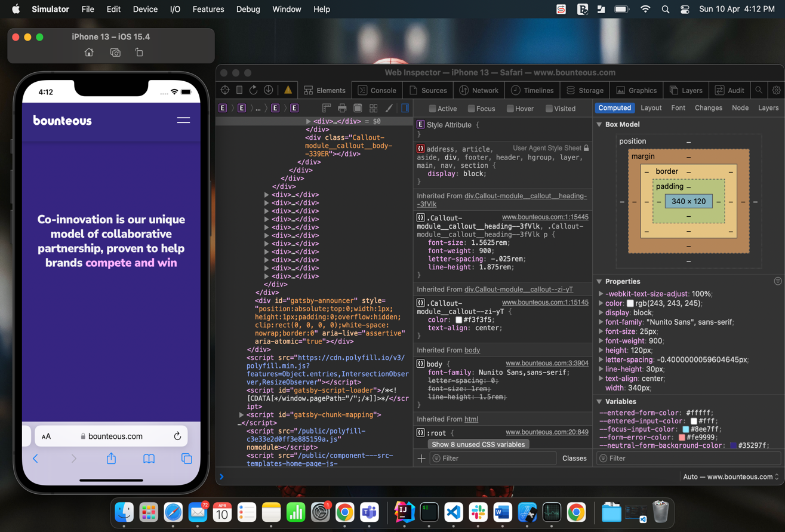Click the yellow warning triangle icon
The height and width of the screenshot is (532, 785).
[x=288, y=90]
